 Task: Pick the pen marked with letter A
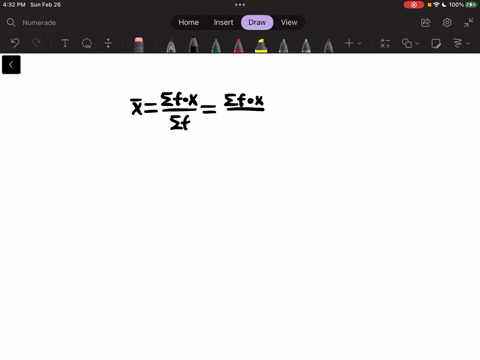click(x=171, y=46)
